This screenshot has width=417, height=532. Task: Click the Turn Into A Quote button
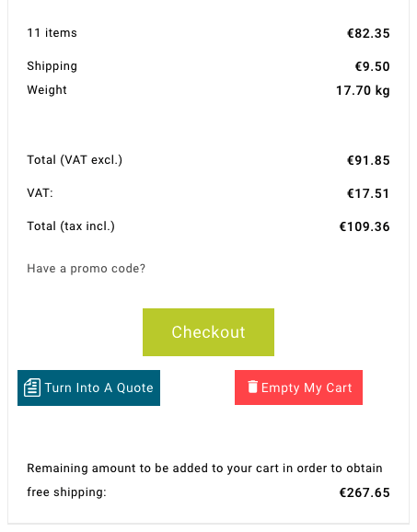88,387
